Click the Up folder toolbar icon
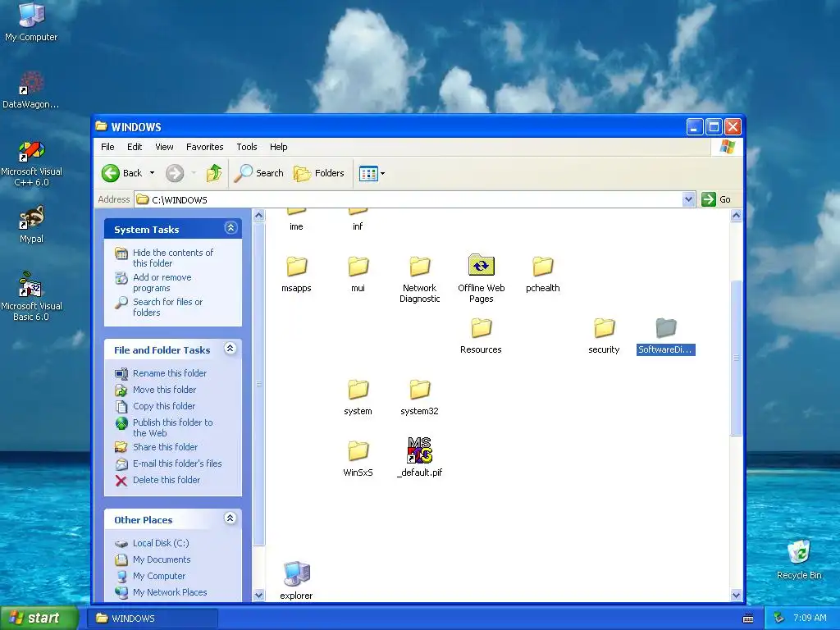The width and height of the screenshot is (840, 630). (x=214, y=173)
